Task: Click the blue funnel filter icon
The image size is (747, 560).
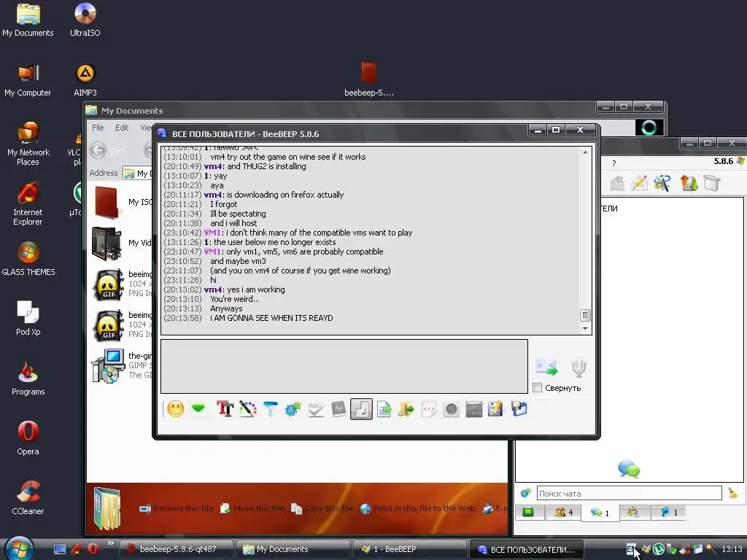Action: pos(270,408)
